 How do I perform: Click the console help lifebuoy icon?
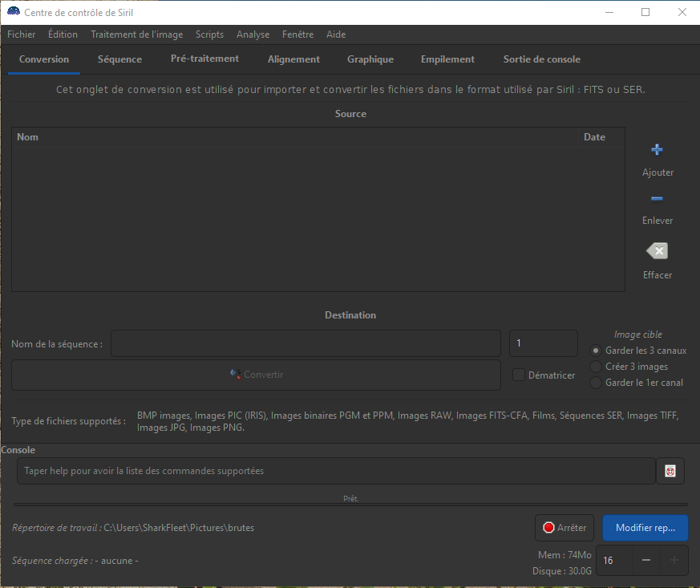(x=670, y=472)
